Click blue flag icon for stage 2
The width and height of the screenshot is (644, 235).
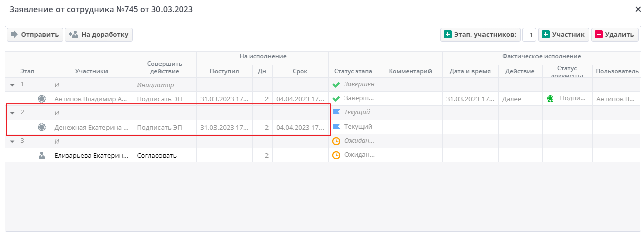click(336, 112)
